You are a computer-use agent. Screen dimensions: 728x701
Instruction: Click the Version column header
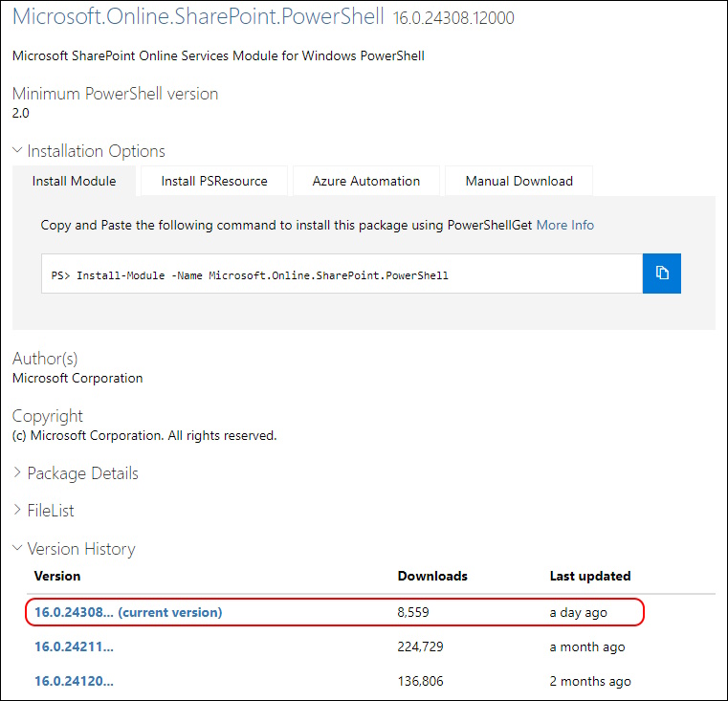(x=57, y=576)
